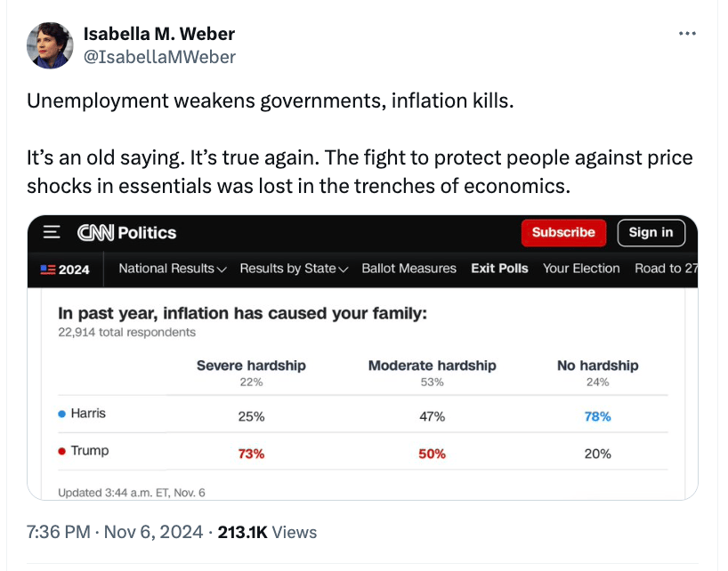Click the tweet timestamp 7:36 PM Nov 6, 2024
The width and height of the screenshot is (728, 571).
pyautogui.click(x=115, y=532)
